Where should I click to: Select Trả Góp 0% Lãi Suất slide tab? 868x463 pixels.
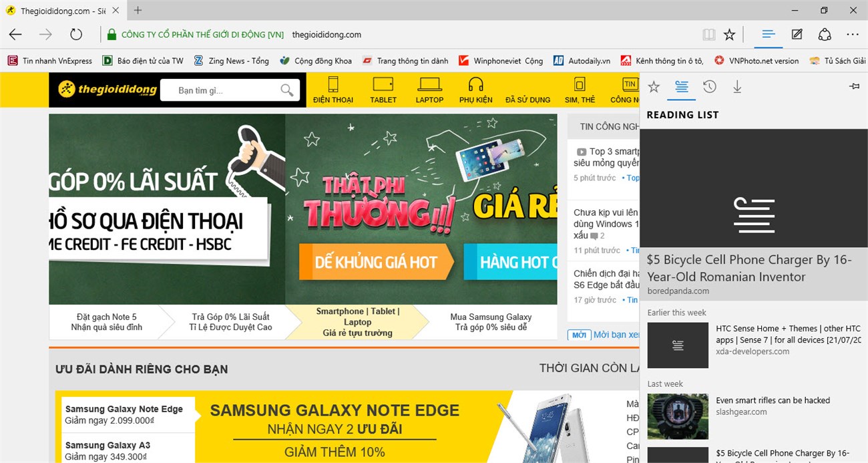pos(232,322)
